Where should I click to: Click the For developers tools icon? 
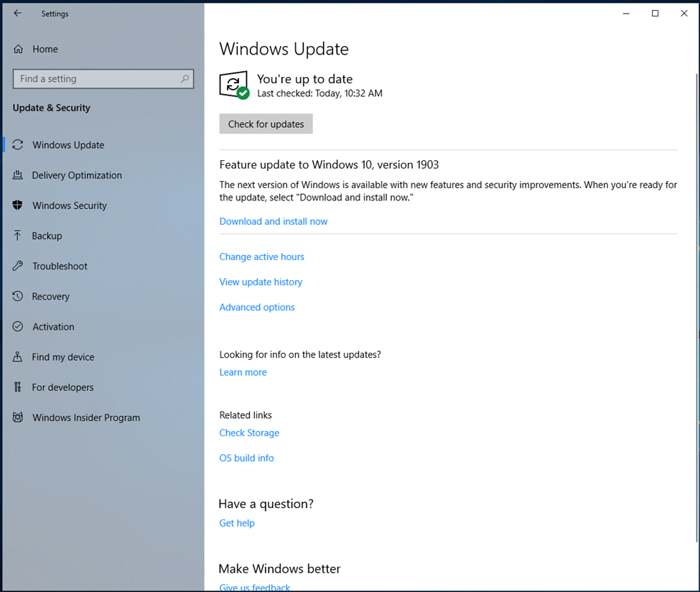[x=17, y=387]
